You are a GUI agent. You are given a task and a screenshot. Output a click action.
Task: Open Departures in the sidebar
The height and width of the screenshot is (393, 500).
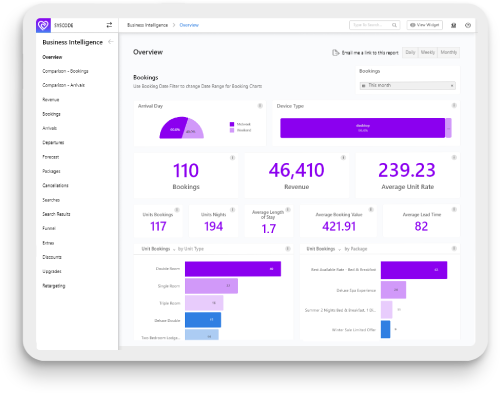click(x=53, y=143)
